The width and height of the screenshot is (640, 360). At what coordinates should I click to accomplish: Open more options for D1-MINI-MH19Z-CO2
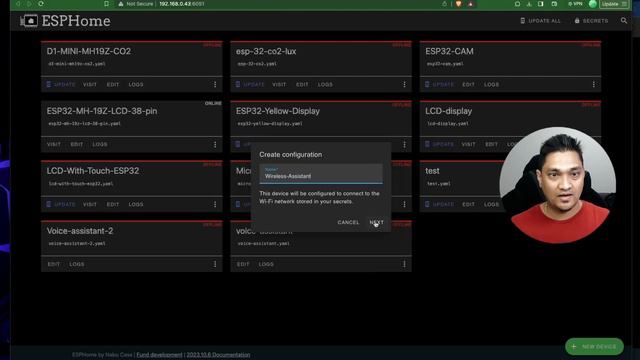[x=215, y=84]
